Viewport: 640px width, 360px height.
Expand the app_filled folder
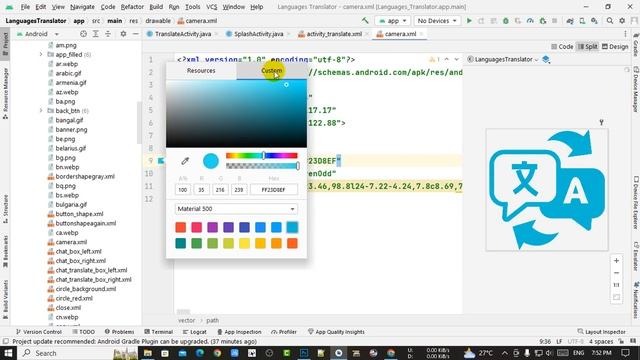(x=41, y=54)
